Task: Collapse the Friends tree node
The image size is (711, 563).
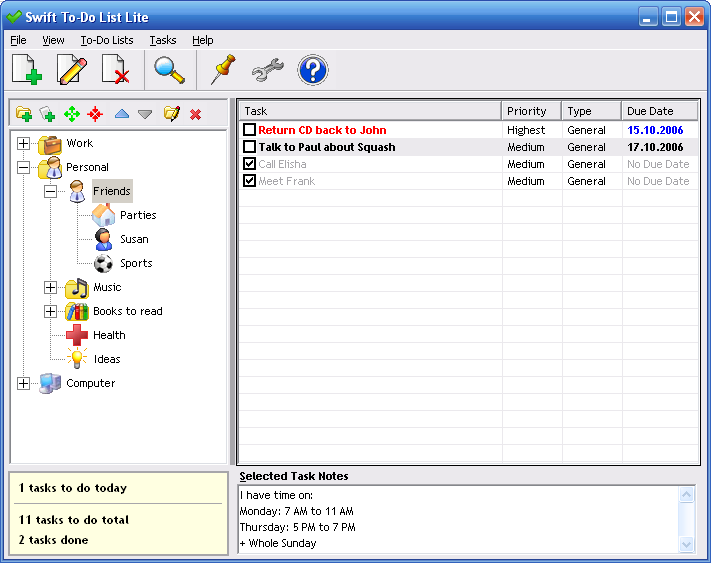Action: (x=50, y=191)
